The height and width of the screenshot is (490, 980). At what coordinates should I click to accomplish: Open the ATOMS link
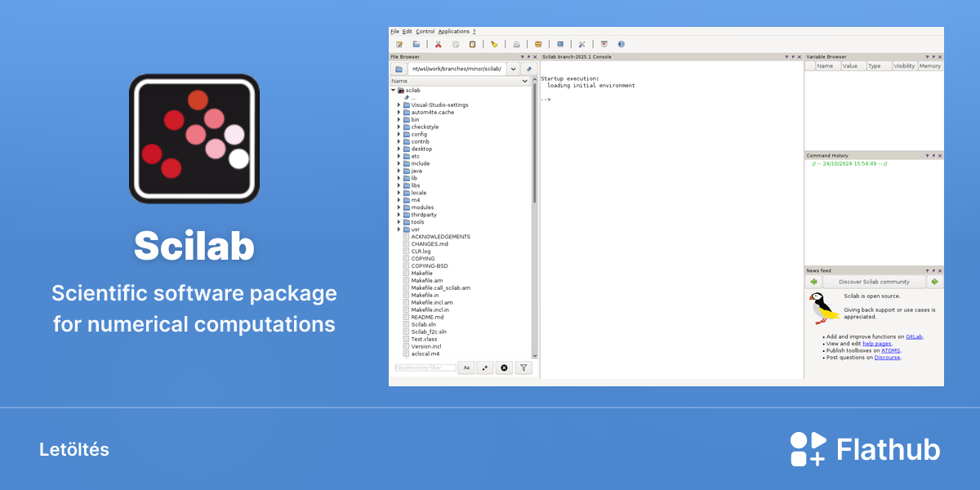click(891, 350)
